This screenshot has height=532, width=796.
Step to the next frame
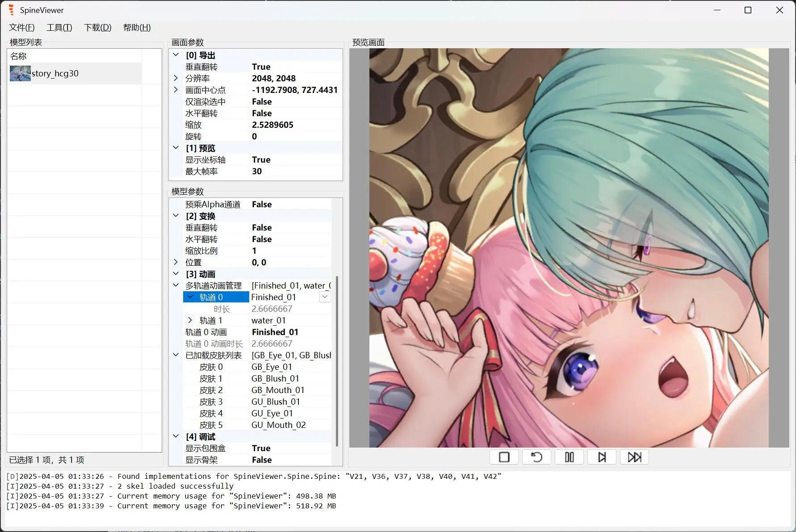[x=602, y=457]
